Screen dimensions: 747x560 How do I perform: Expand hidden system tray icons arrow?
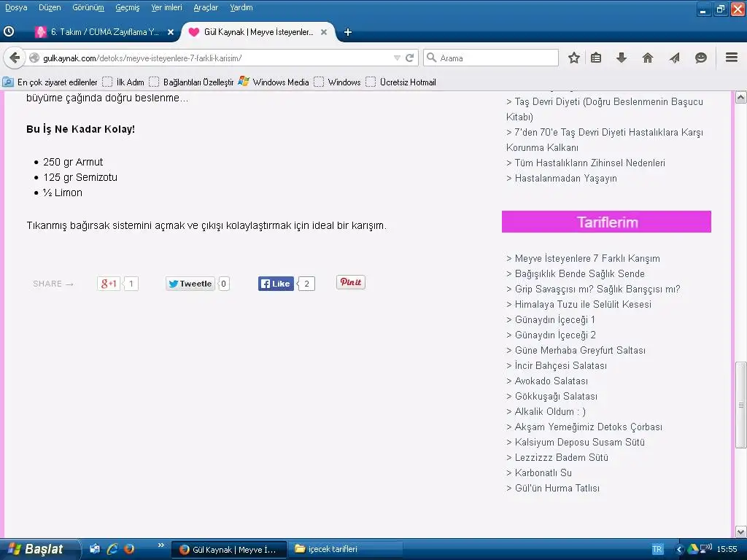[x=680, y=549]
